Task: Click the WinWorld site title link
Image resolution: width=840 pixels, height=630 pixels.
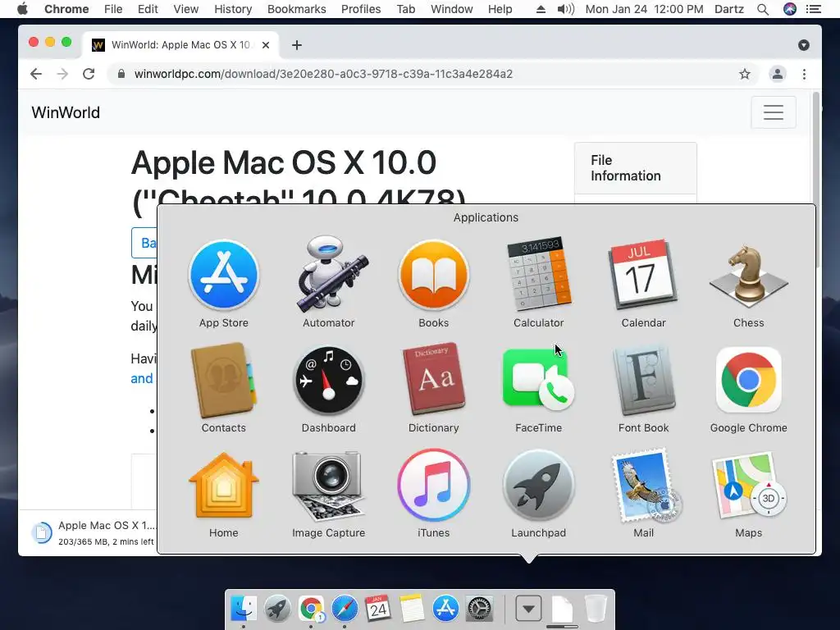Action: pos(66,112)
